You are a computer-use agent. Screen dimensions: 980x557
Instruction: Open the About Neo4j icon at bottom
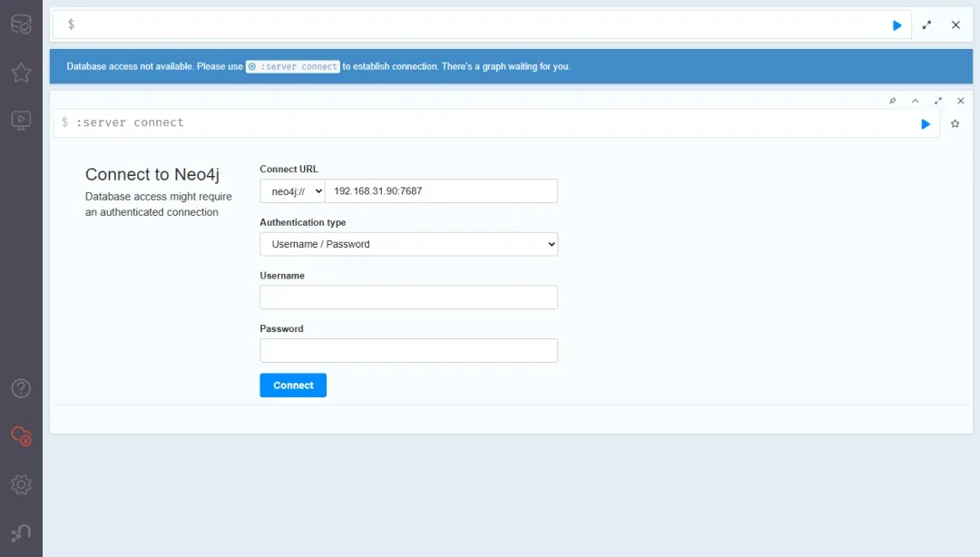click(21, 533)
